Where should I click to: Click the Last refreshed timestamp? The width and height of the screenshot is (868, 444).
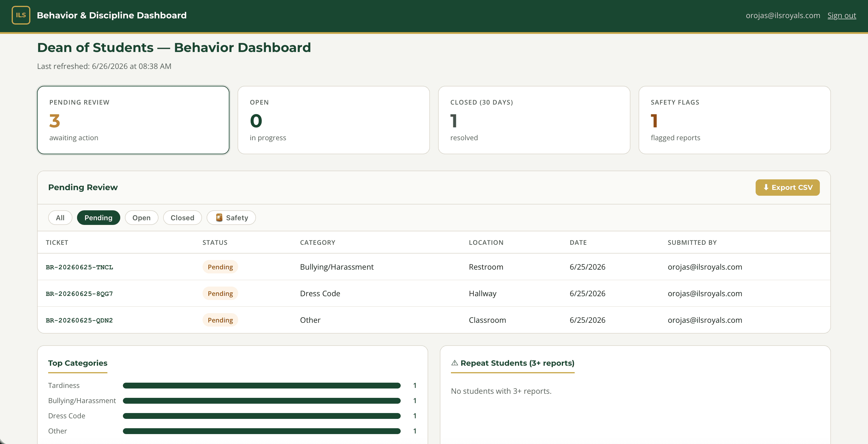(x=104, y=66)
